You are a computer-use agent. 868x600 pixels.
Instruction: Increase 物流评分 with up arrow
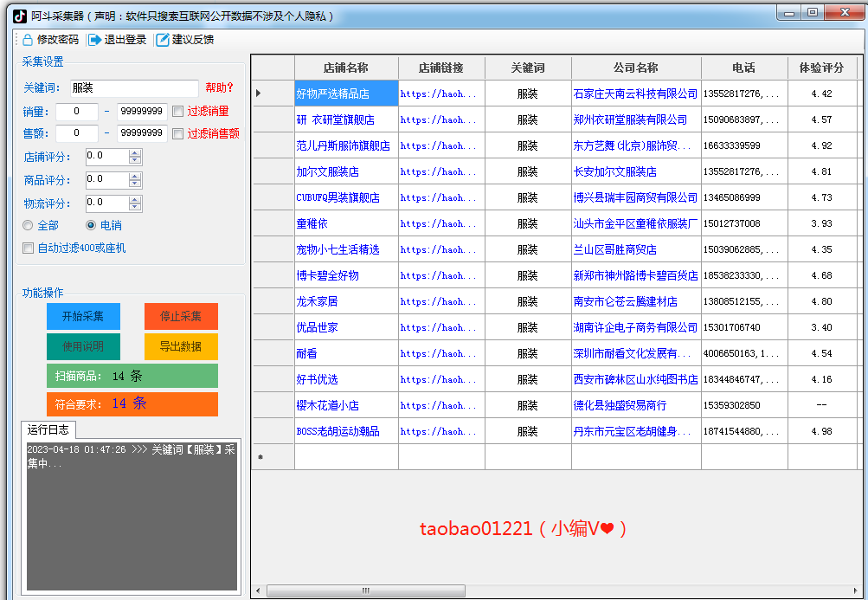coord(135,199)
